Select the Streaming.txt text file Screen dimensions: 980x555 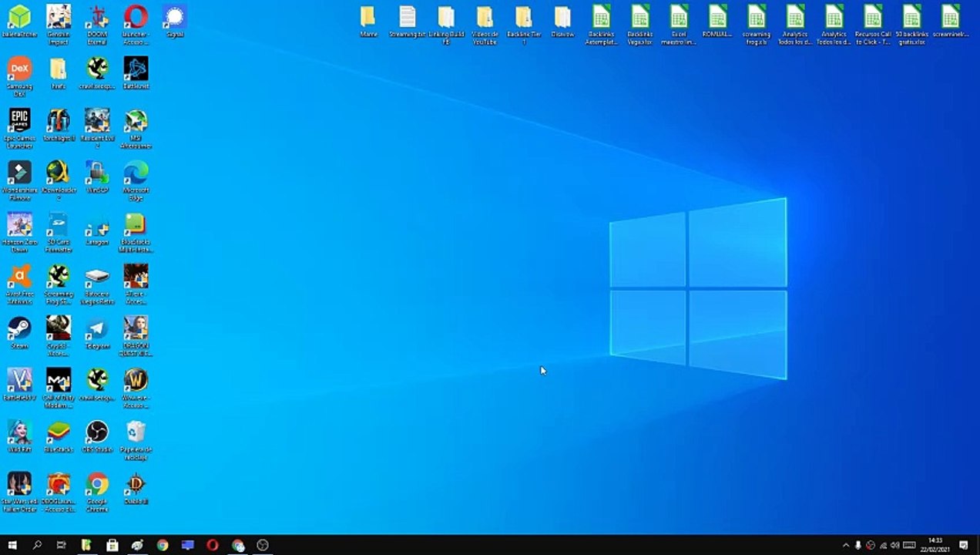click(408, 21)
